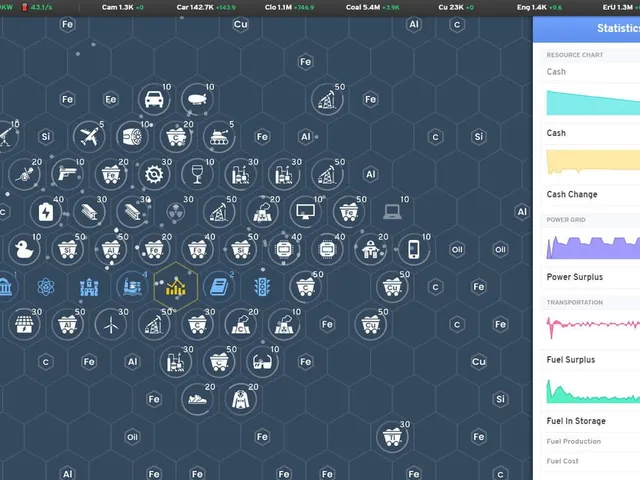Image resolution: width=640 pixels, height=480 pixels.
Task: Click the Cu 23K resource entry
Action: (x=456, y=7)
